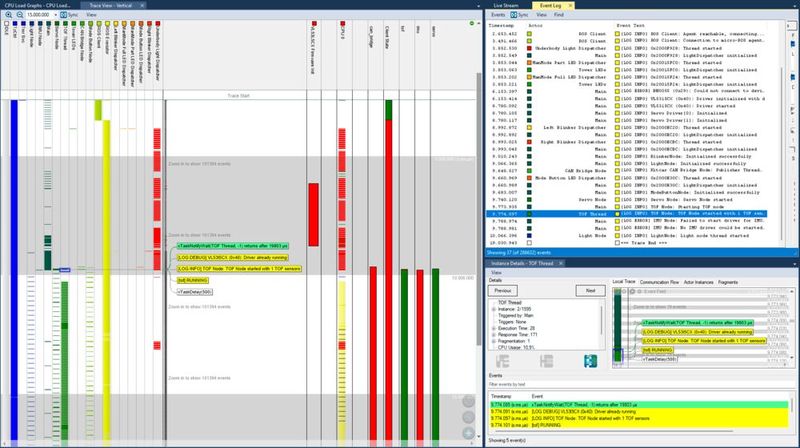This screenshot has height=448, width=800.
Task: Close Instance Details - TOF Thread tab
Action: point(560,263)
